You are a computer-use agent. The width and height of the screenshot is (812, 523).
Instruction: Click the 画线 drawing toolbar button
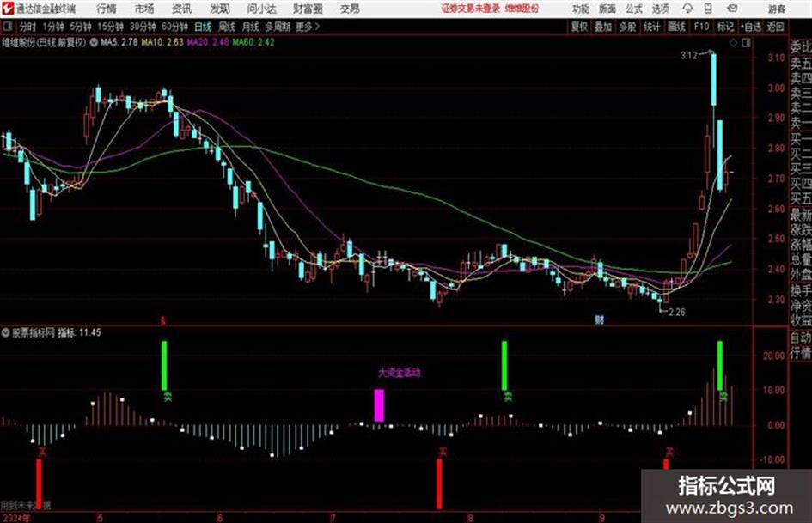(676, 27)
